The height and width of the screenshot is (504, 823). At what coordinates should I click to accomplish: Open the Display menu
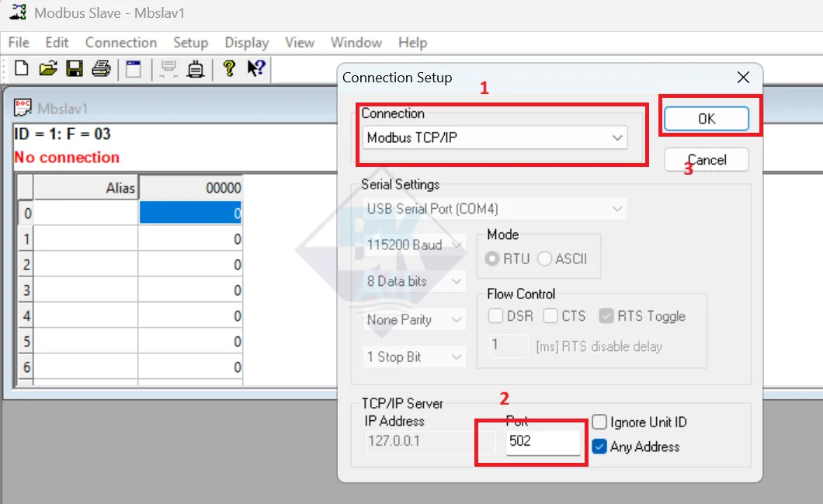tap(247, 43)
